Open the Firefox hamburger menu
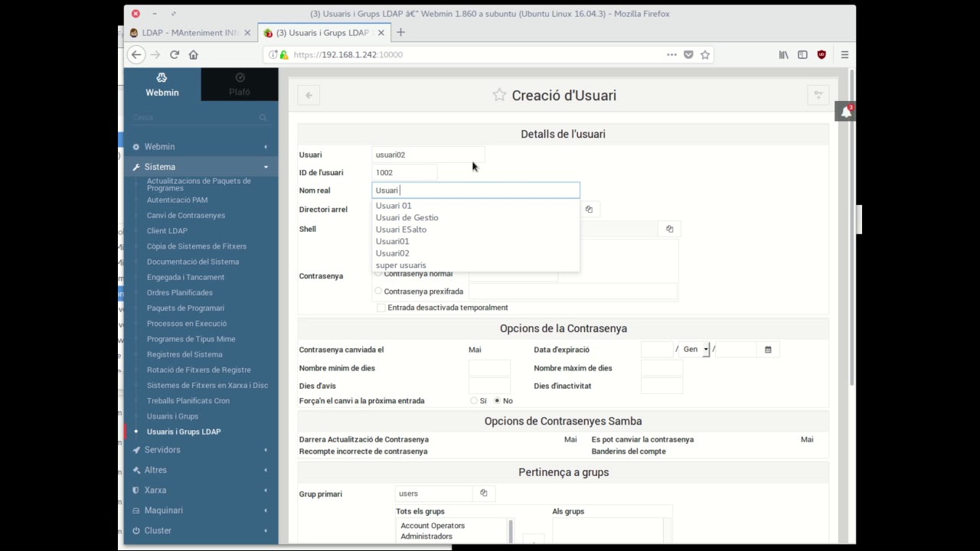 844,54
